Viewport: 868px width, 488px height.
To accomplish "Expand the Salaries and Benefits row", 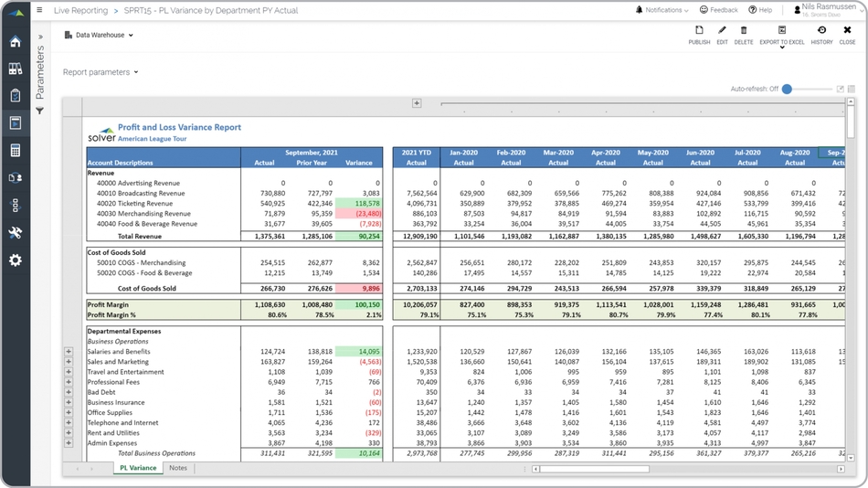I will coord(69,352).
